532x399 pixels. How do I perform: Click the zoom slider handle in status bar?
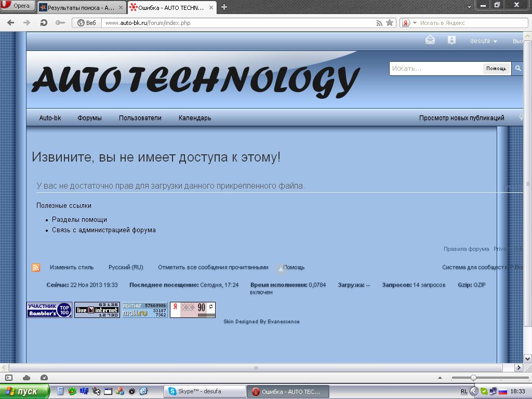click(473, 378)
